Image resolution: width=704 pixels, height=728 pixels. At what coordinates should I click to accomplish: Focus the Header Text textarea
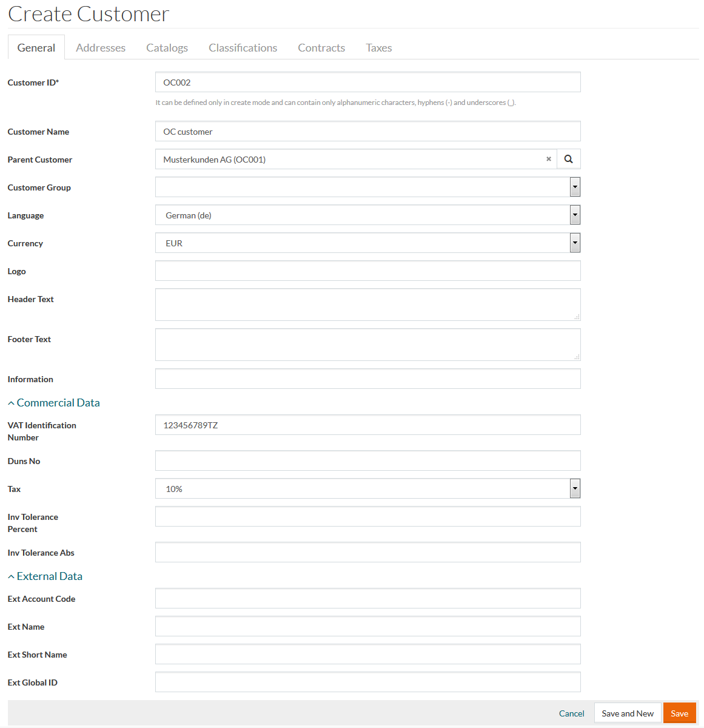[x=367, y=305]
